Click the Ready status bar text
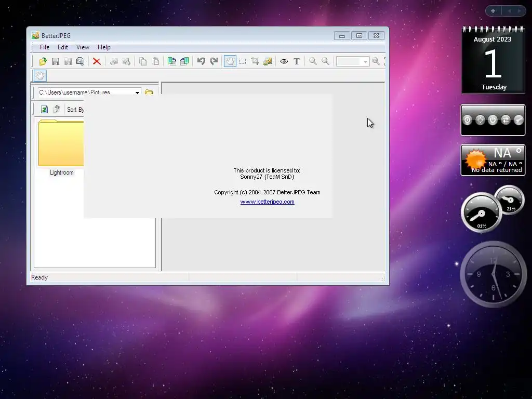 39,277
